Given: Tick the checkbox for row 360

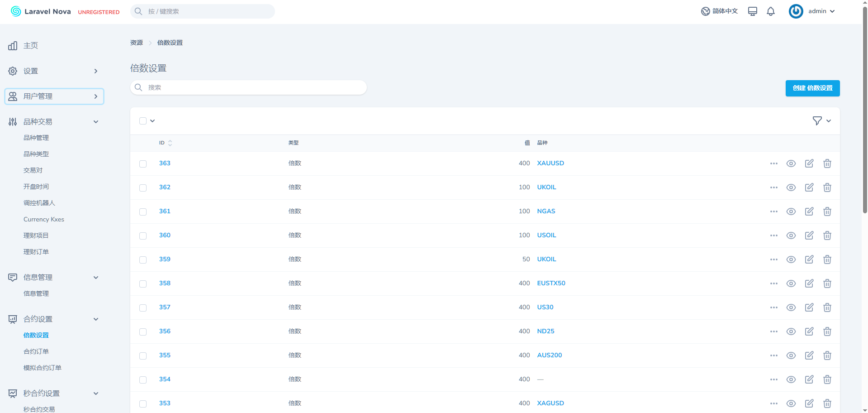Looking at the screenshot, I should tap(143, 236).
